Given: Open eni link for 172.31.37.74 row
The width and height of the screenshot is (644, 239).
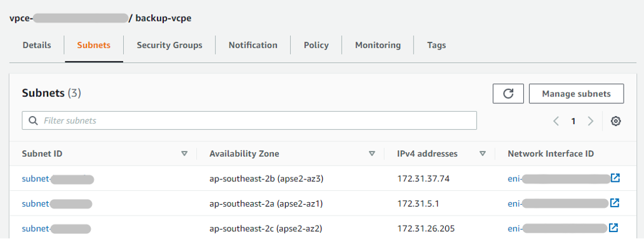Looking at the screenshot, I should 559,179.
